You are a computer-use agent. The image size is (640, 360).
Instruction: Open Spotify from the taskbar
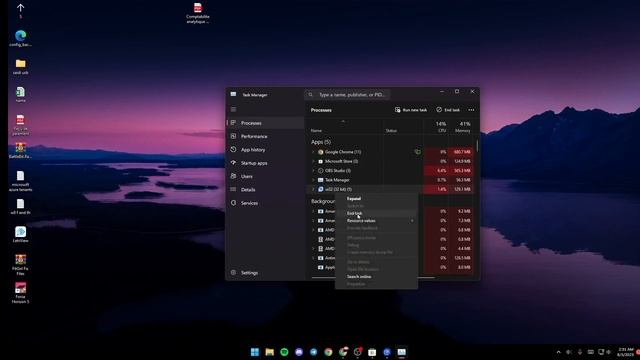284,352
